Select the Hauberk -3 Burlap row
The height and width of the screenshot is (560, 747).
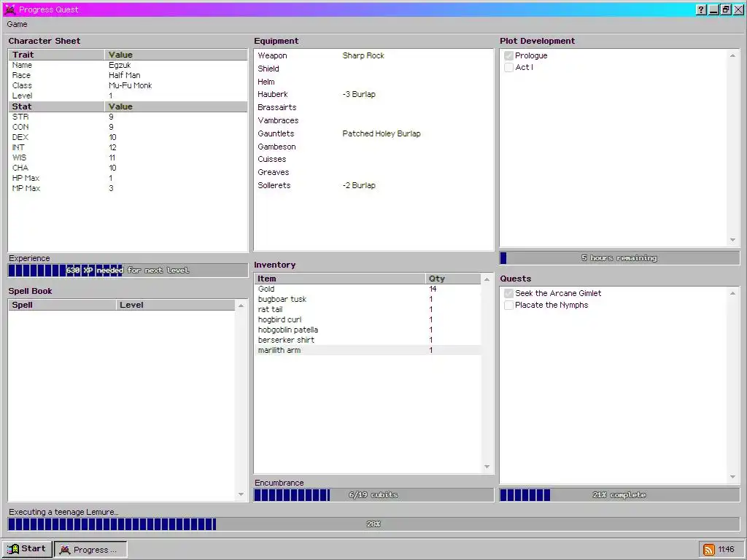[x=373, y=94]
